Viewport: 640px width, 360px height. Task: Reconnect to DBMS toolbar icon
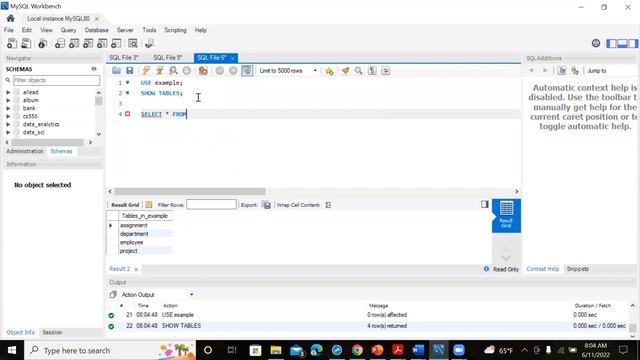pyautogui.click(x=149, y=43)
